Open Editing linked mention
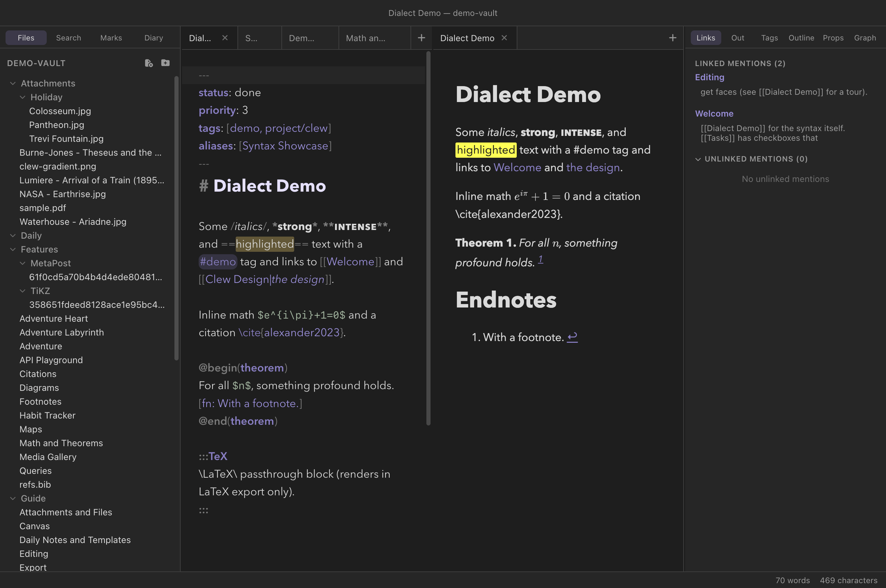Screen dimensions: 886x588 click(709, 77)
